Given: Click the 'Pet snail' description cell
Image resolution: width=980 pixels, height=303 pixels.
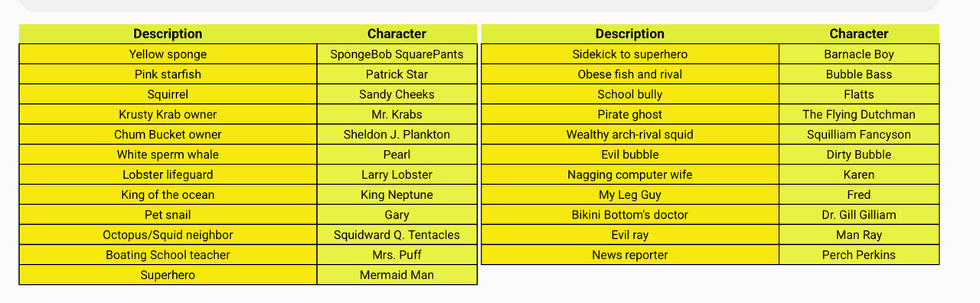Looking at the screenshot, I should pyautogui.click(x=168, y=214).
